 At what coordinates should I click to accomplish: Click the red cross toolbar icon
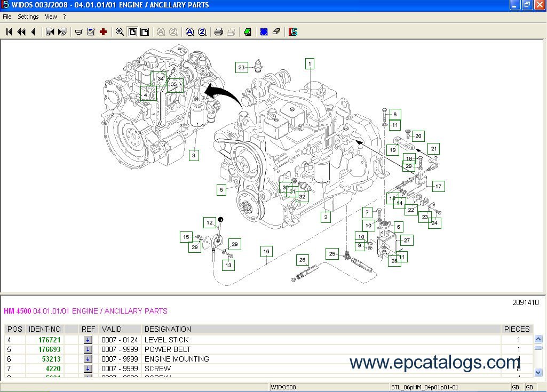(104, 32)
